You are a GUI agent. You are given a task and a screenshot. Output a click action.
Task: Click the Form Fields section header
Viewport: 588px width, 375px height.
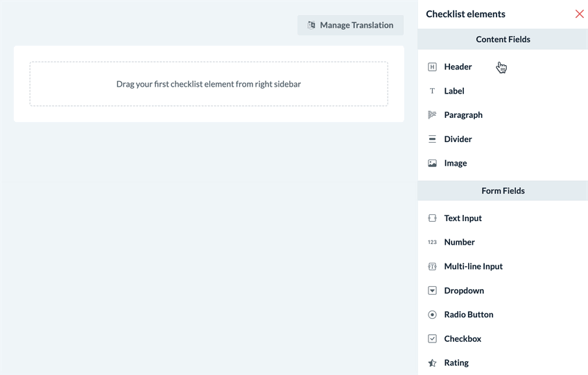pos(503,191)
